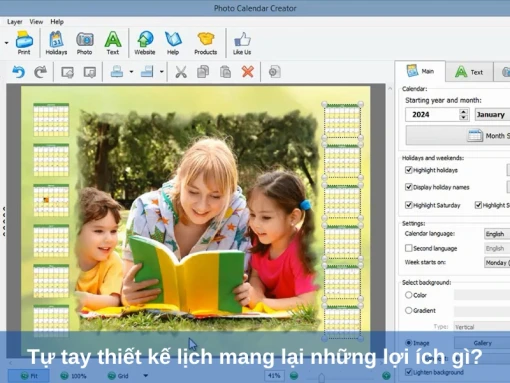
Task: Expand dropdown arrow left of Print
Action: click(x=6, y=43)
